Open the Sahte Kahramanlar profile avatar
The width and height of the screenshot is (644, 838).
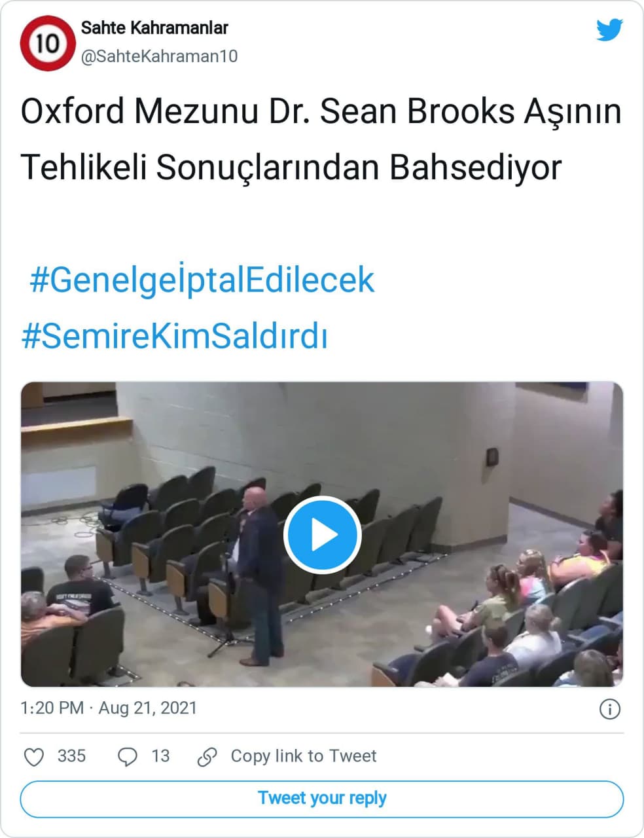46,44
